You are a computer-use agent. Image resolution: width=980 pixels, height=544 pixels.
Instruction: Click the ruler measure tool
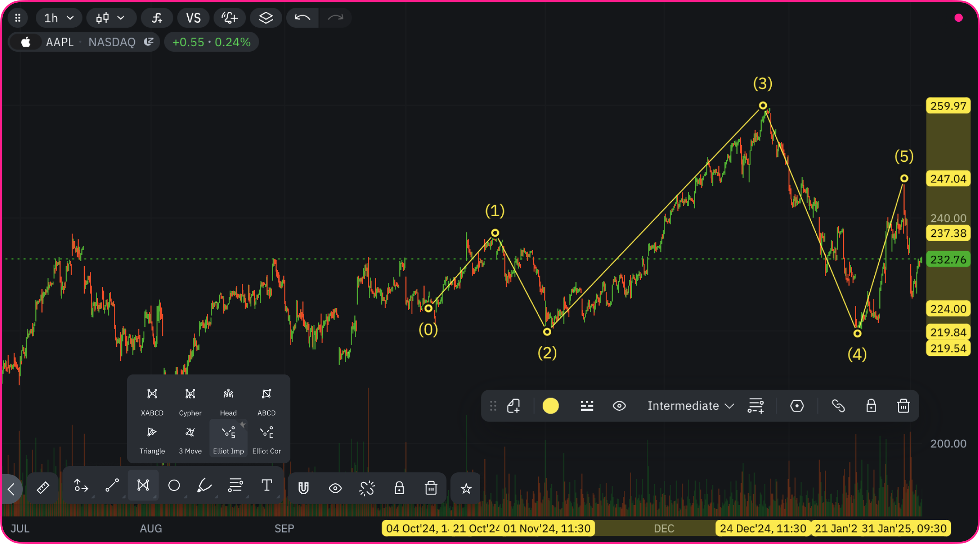click(x=43, y=488)
